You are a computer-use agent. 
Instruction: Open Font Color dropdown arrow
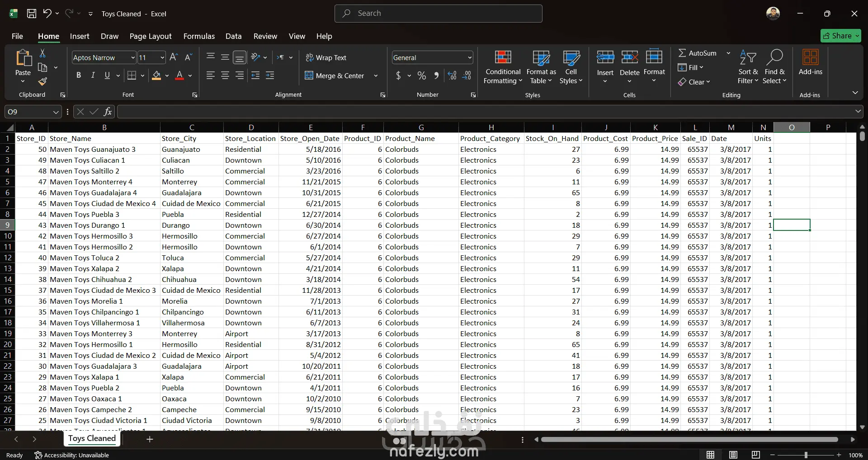(x=190, y=75)
